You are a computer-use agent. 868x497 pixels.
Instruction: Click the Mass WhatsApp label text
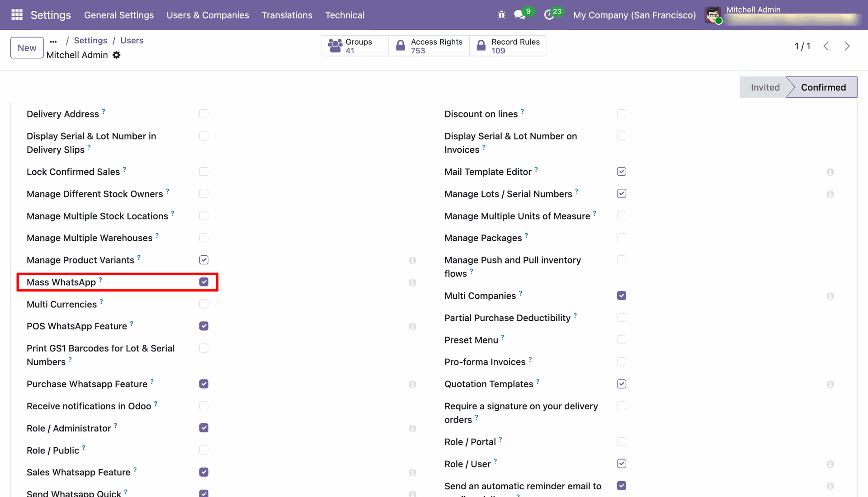tap(61, 282)
